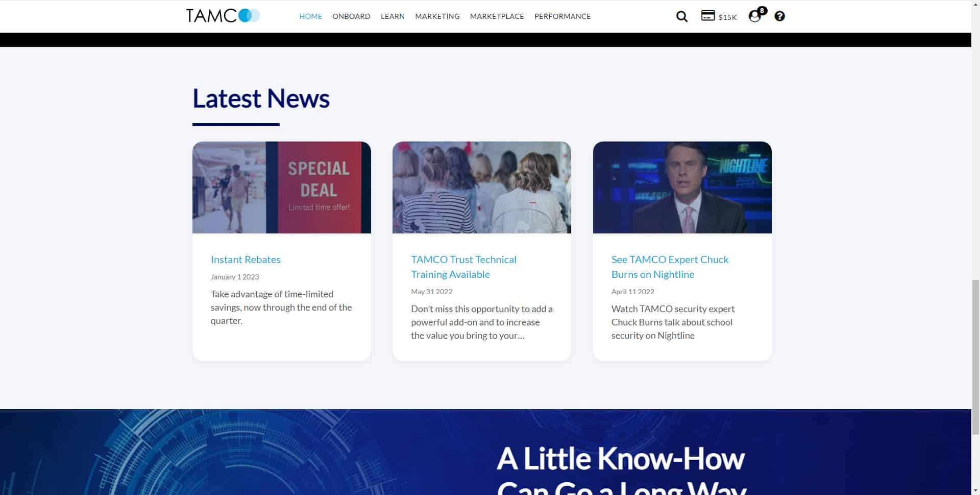
Task: Select LEARN in the navigation bar
Action: point(393,16)
